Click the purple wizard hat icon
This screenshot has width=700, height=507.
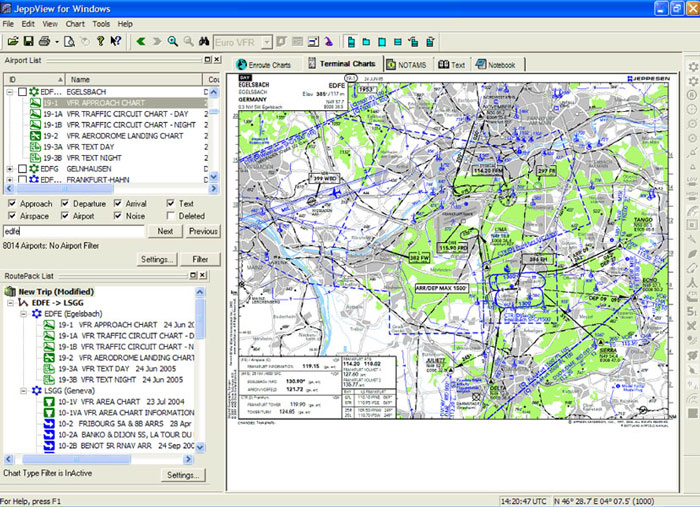tap(329, 42)
